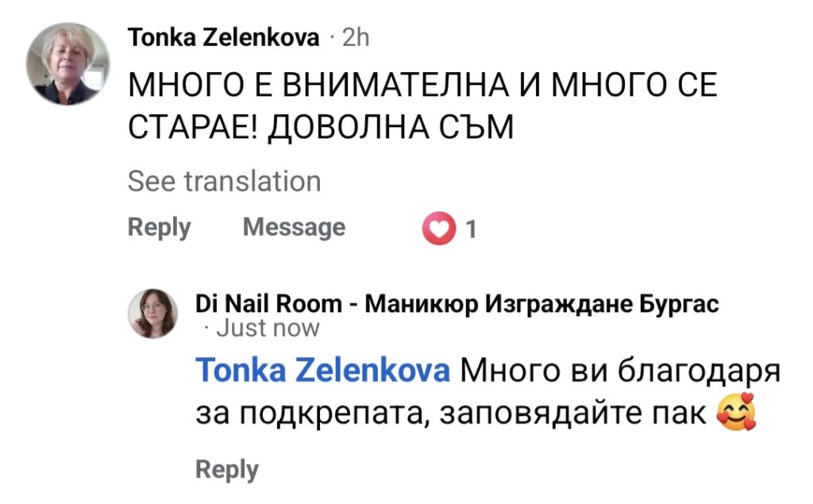Open Di Nail Room page avatar
Viewport: 813px width, 504px height.
[x=153, y=314]
